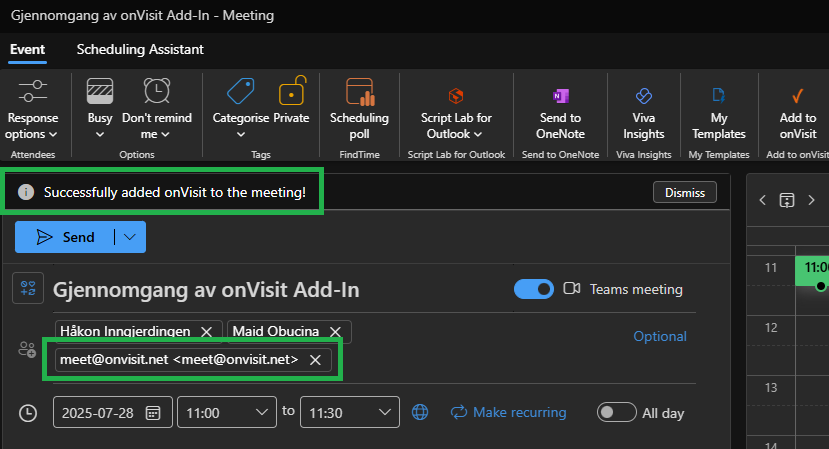
Task: Click Send to OneNote icon
Action: 560,96
